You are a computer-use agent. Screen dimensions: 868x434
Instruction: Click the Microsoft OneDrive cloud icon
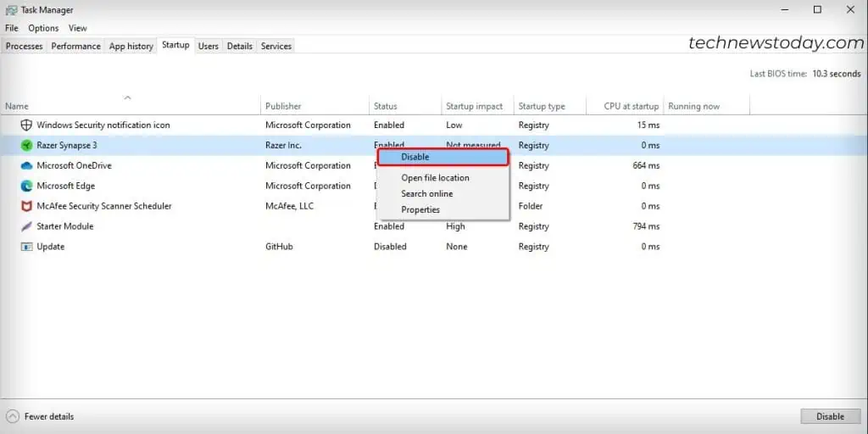click(x=26, y=165)
